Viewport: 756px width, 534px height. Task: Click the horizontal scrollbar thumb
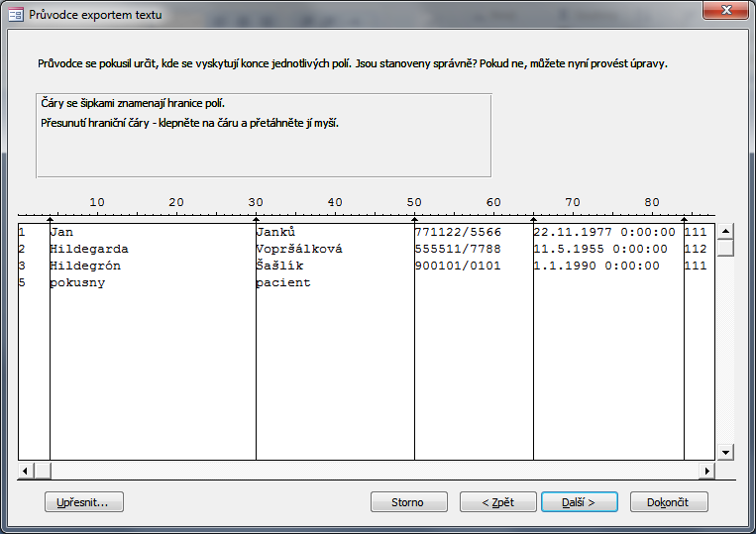[43, 471]
